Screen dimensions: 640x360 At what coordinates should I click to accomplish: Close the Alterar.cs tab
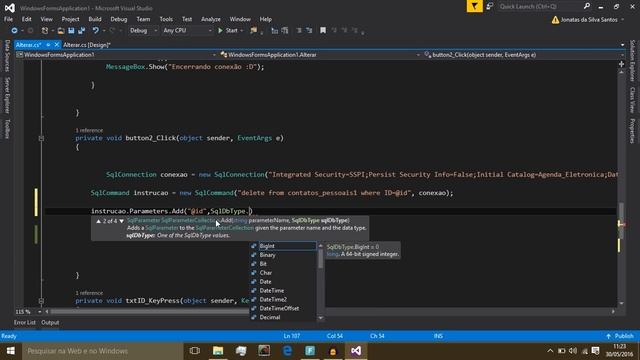click(57, 45)
